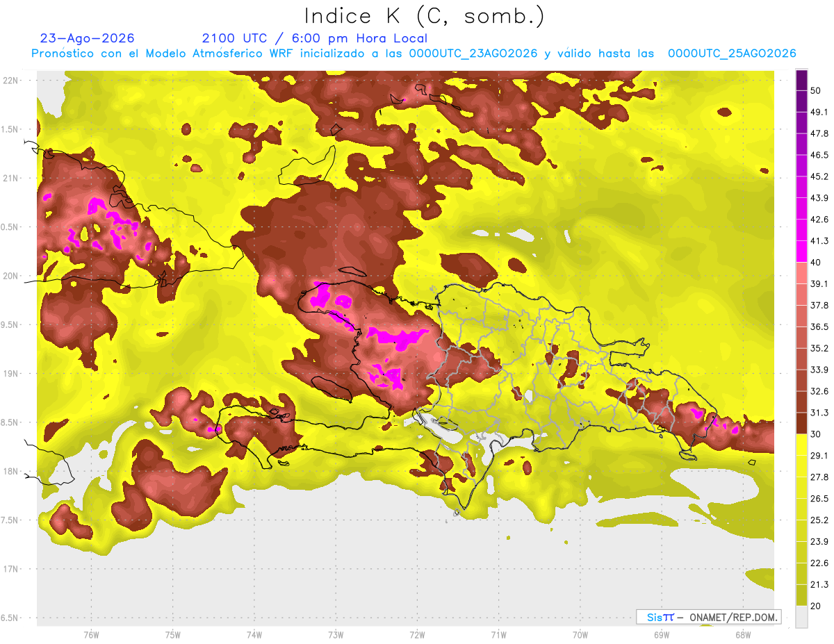Select the date label '23-Ago-2026'
Screen dimensions: 834x644
(x=88, y=38)
